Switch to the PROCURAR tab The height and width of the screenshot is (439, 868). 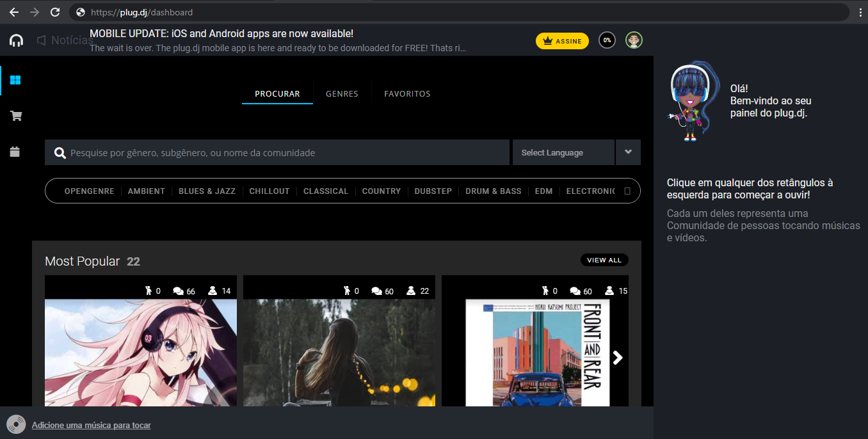[x=277, y=94]
